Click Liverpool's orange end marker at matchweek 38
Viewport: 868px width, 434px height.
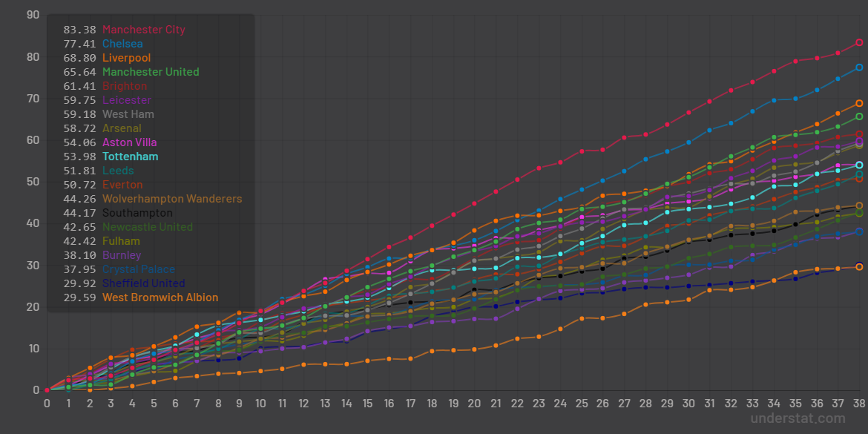tap(859, 103)
